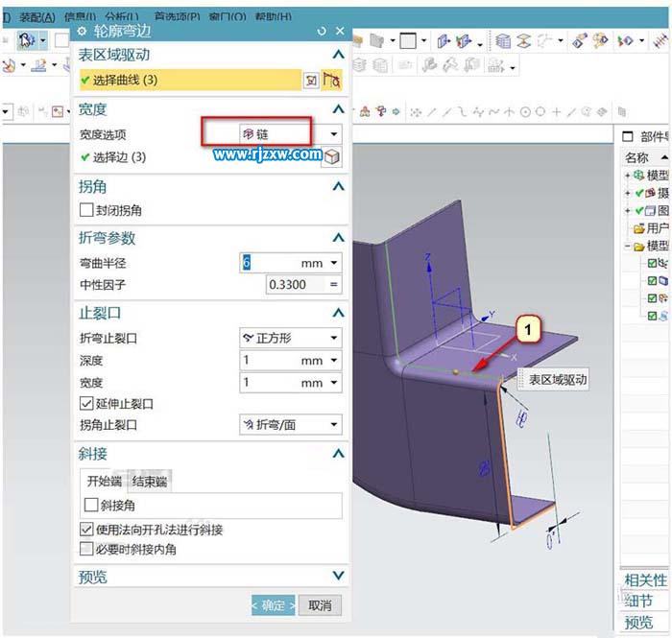Expand the 预览 section
672x638 pixels.
(338, 576)
